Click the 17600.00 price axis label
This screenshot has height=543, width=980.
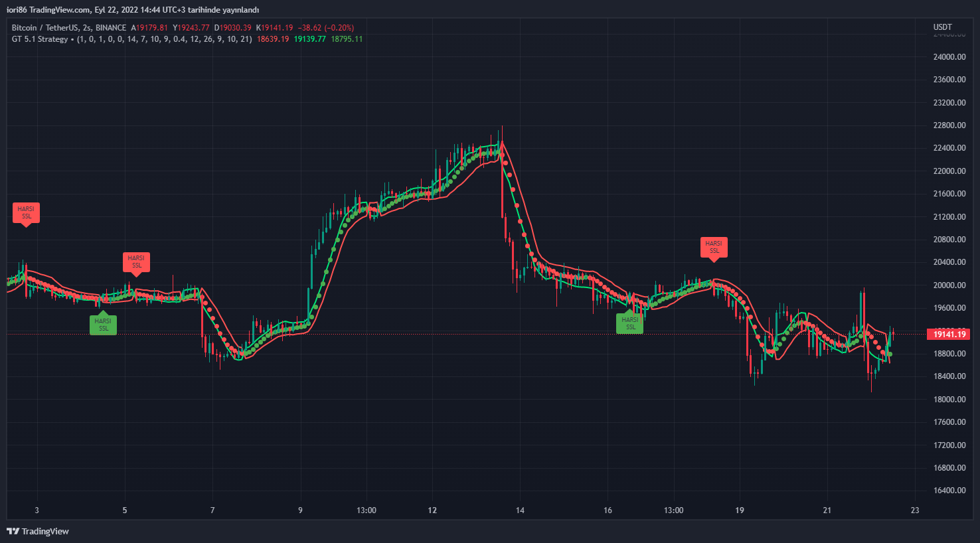(x=949, y=422)
